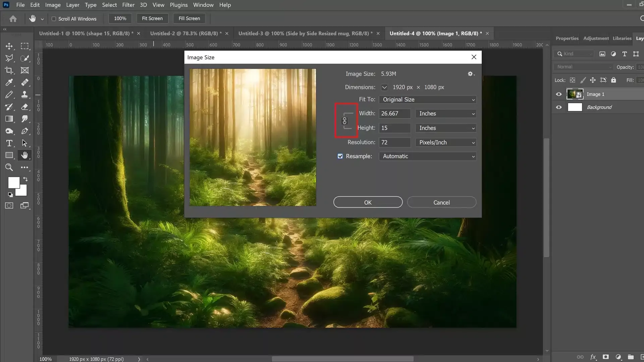The image size is (644, 362).
Task: Hide the Image 1 layer
Action: [x=559, y=94]
